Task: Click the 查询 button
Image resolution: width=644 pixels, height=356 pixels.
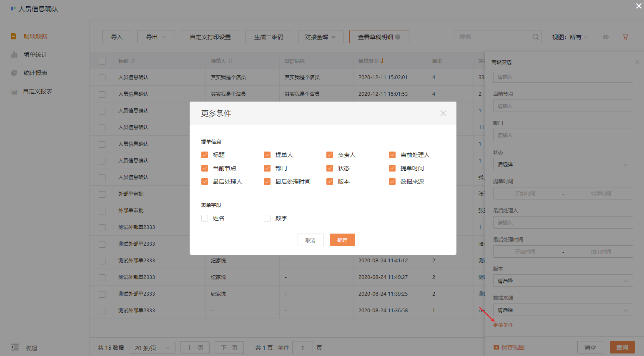Action: pyautogui.click(x=622, y=347)
